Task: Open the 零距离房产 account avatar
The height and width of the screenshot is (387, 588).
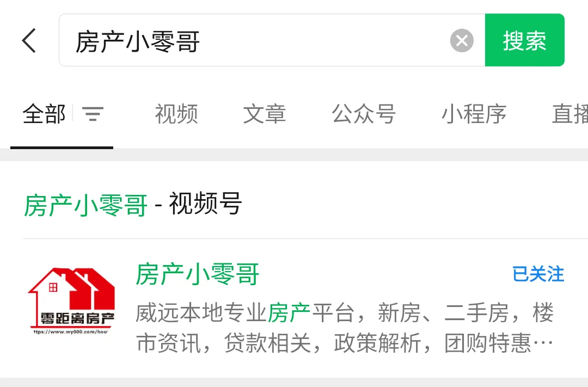Action: (x=71, y=301)
